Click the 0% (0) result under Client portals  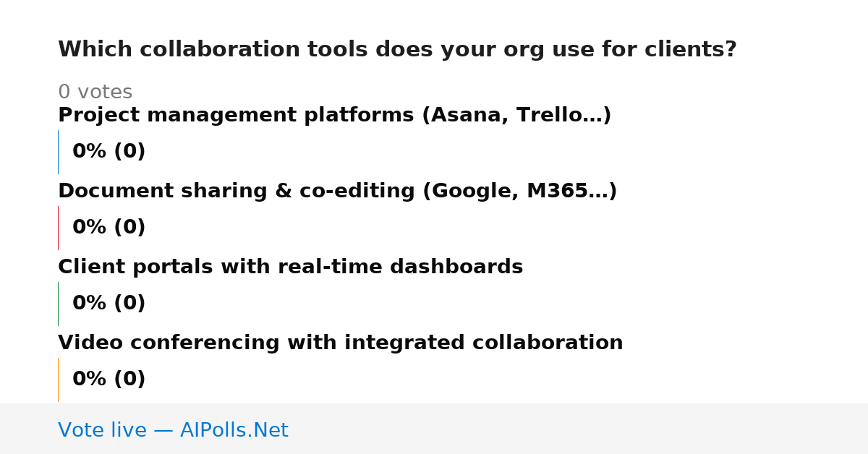109,304
